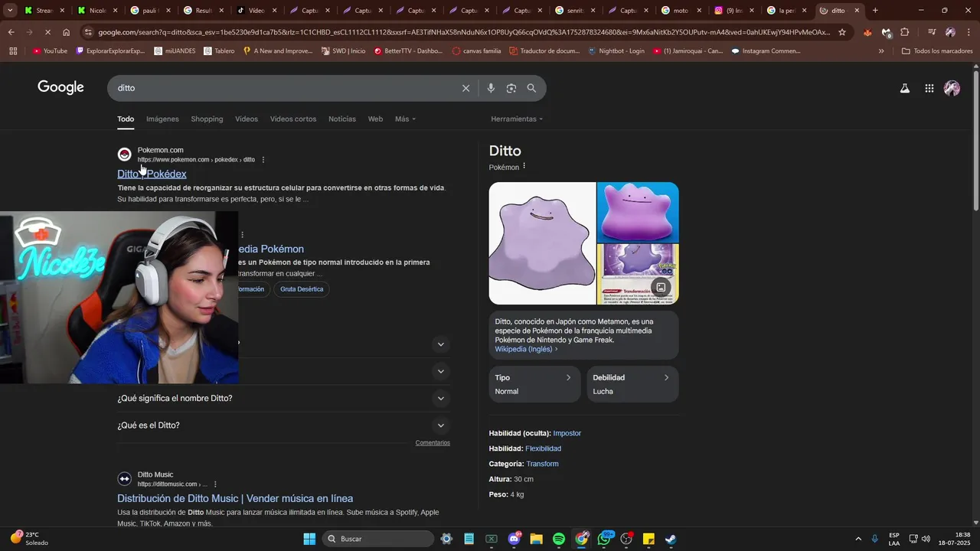The width and height of the screenshot is (980, 551).
Task: Switch to Imágenes results tab
Action: click(162, 119)
